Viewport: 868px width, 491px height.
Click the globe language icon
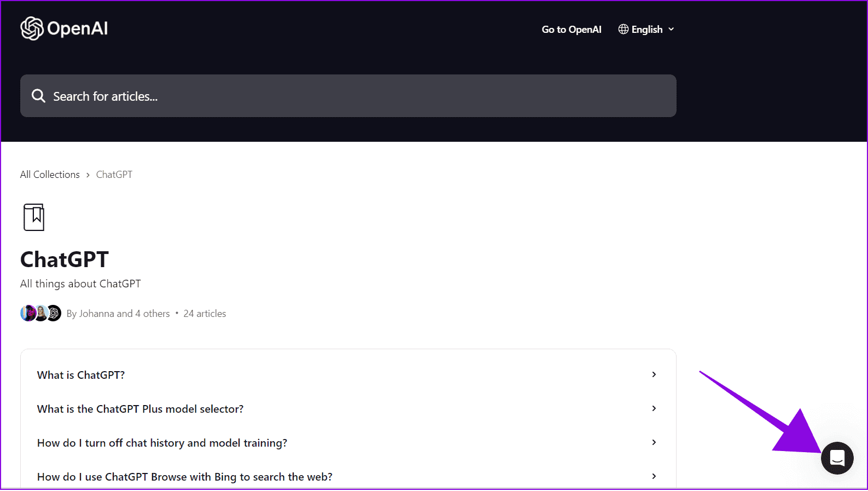(x=623, y=29)
